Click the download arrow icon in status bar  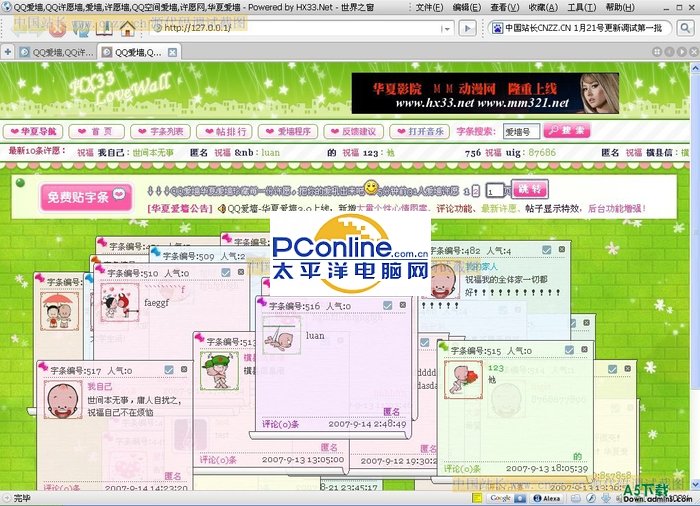tap(606, 498)
